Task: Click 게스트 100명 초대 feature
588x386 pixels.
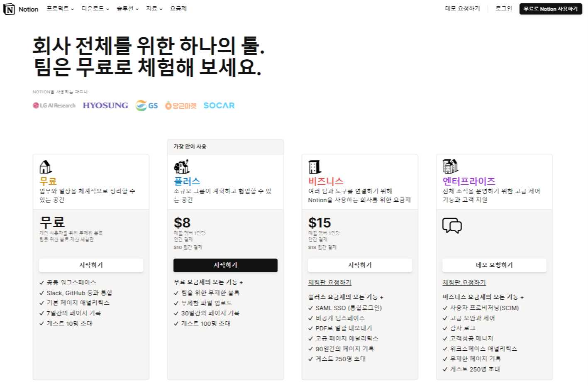Action: pos(206,324)
